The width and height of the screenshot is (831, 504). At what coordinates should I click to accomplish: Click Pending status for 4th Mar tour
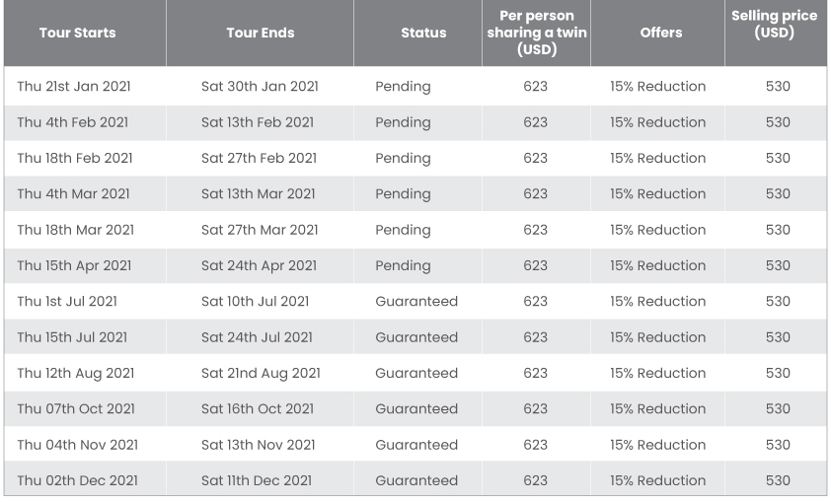[403, 194]
